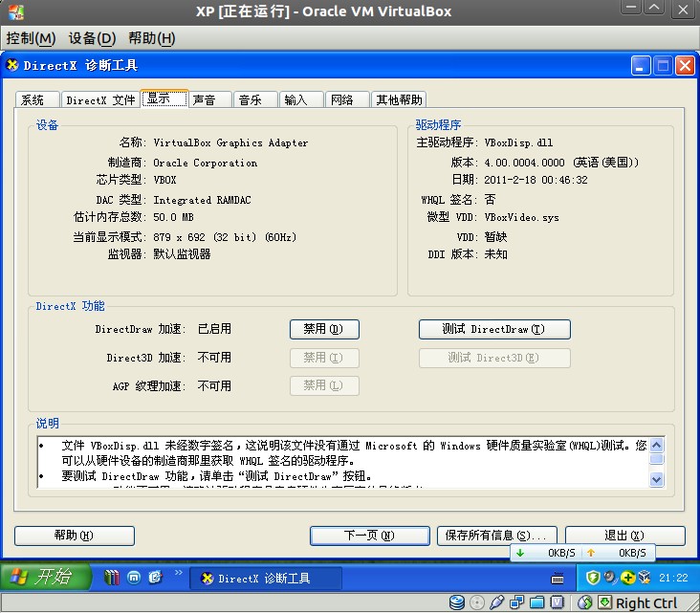Open shared folders status icon
Screen dimensions: 700x613
[537, 602]
